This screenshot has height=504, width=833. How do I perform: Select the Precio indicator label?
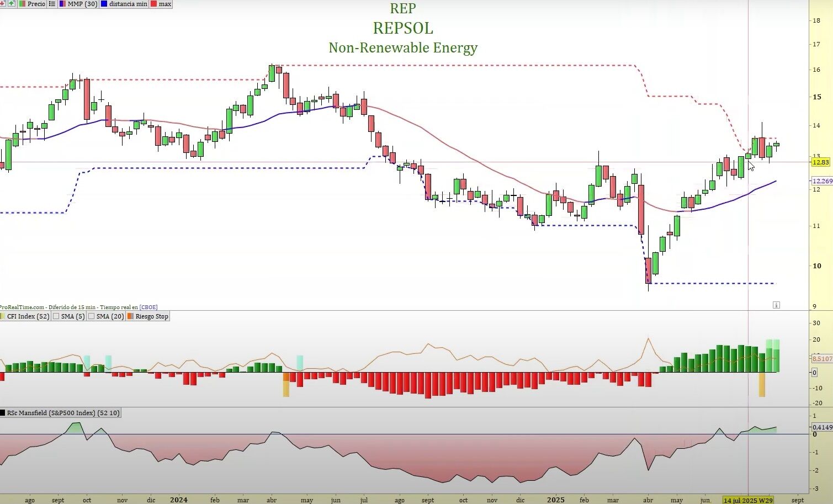tap(33, 3)
